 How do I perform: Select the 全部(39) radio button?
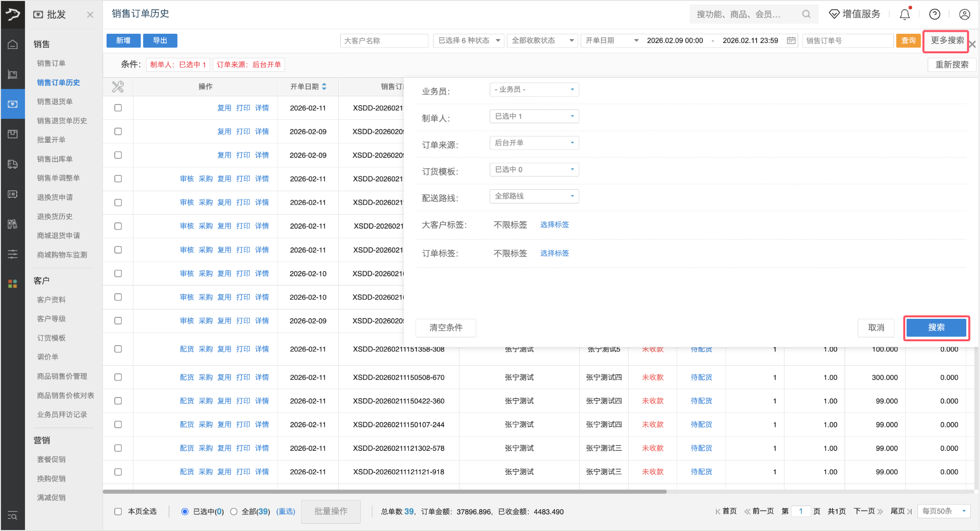(234, 511)
